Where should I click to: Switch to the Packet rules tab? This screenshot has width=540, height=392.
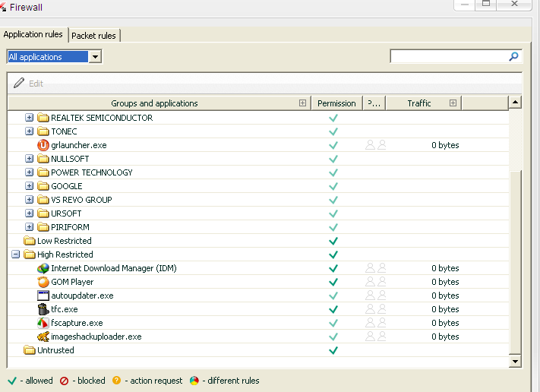point(93,36)
